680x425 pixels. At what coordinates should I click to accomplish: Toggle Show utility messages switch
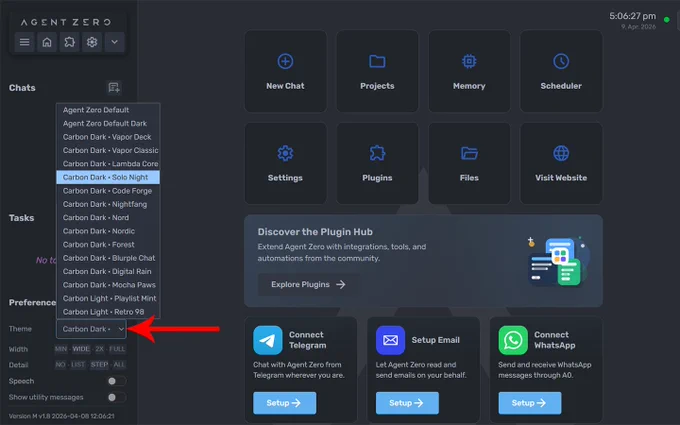tap(116, 397)
